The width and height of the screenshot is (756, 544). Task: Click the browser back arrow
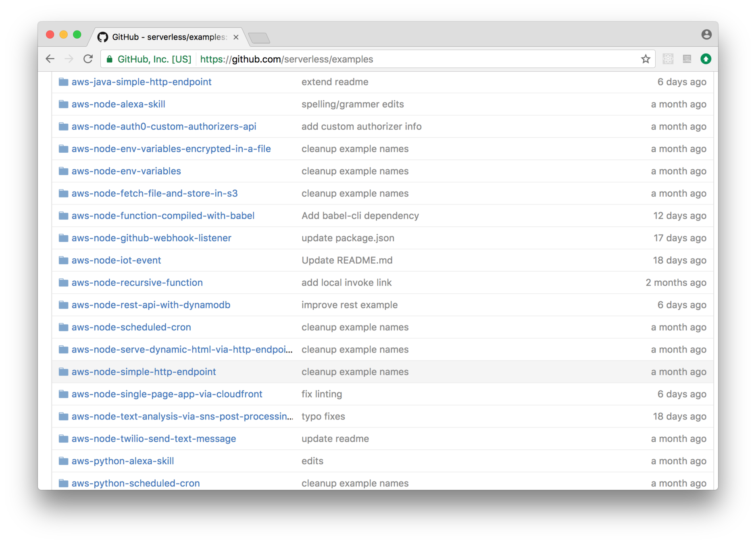[50, 59]
